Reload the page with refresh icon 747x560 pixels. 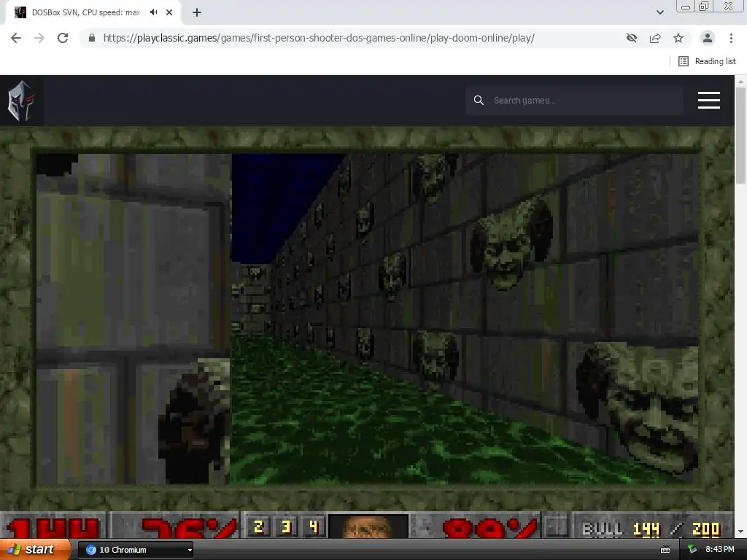[x=63, y=38]
